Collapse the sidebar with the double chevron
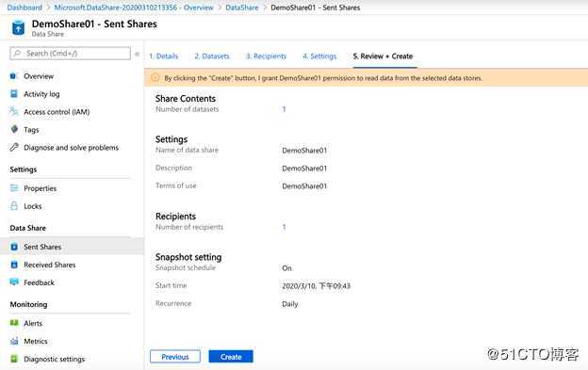 coord(138,54)
